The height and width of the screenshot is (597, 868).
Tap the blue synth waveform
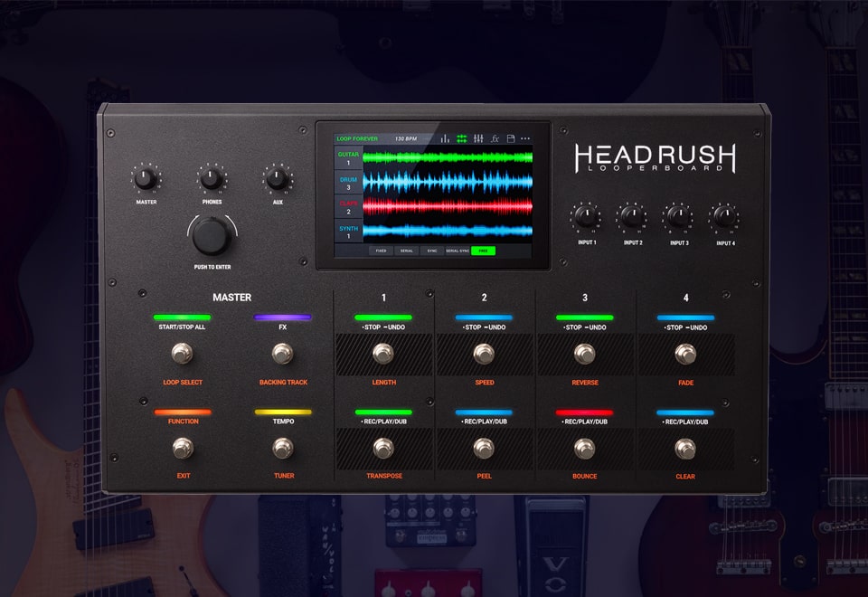[448, 231]
